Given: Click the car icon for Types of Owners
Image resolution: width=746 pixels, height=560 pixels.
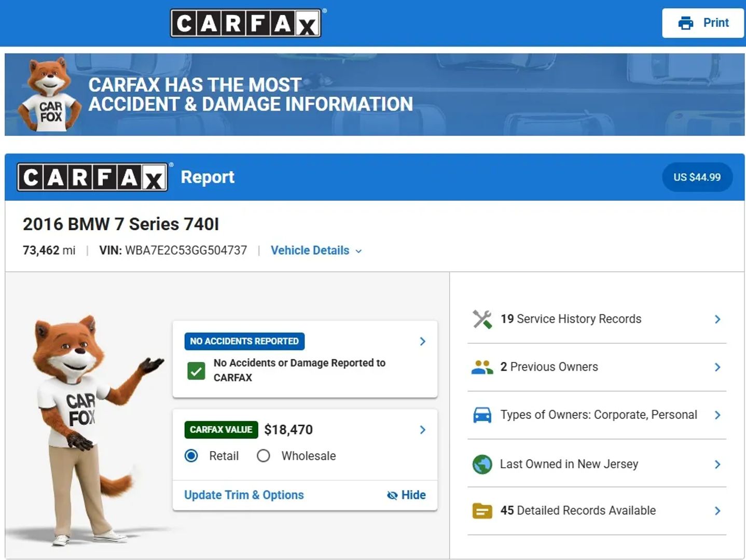Looking at the screenshot, I should pyautogui.click(x=482, y=415).
